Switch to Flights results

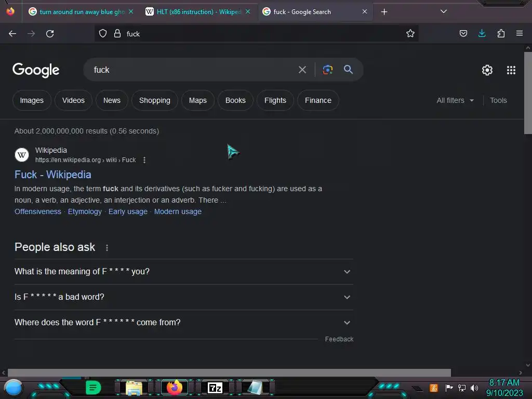coord(275,100)
